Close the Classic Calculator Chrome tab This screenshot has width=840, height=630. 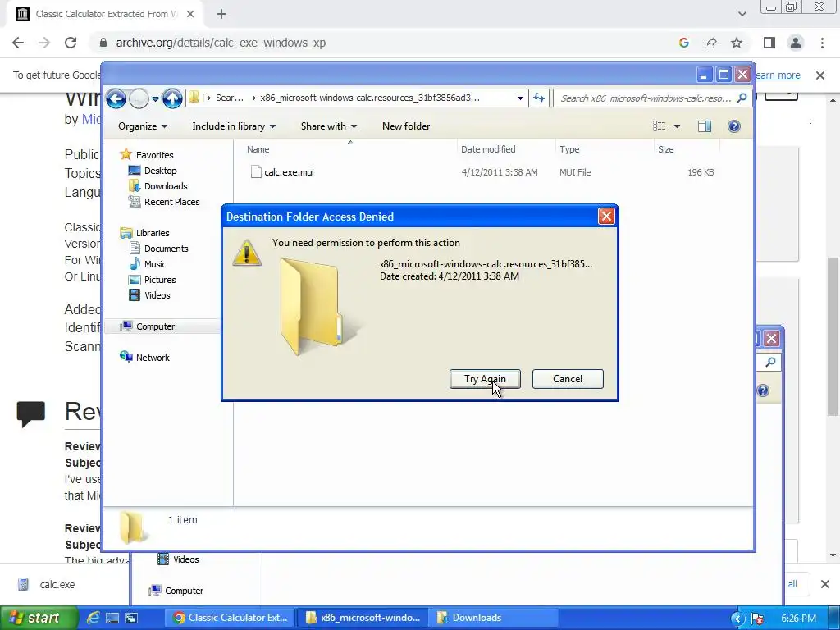pyautogui.click(x=190, y=14)
